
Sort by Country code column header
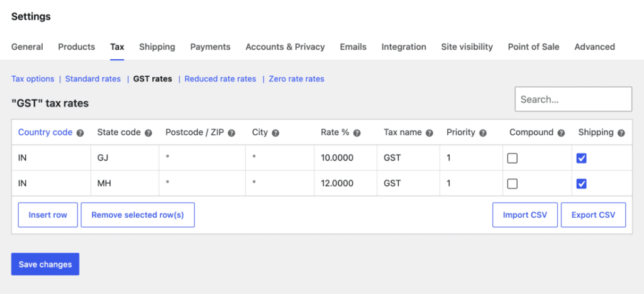coord(45,132)
